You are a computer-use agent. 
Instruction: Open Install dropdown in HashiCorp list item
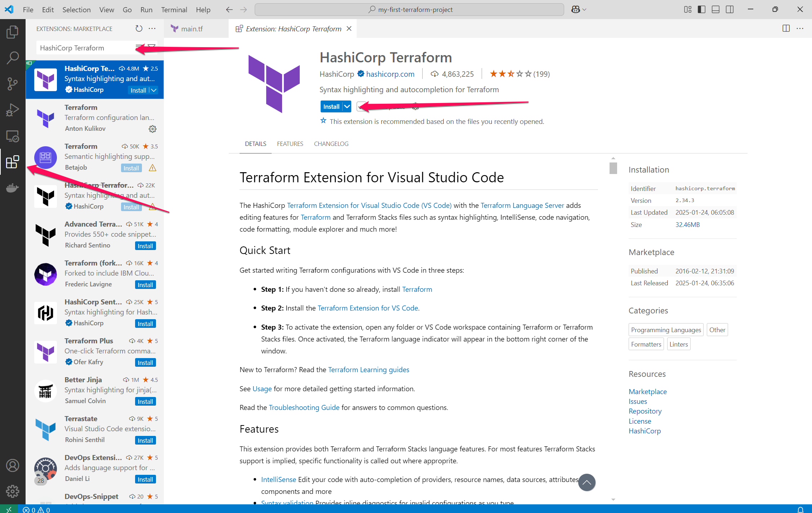[x=154, y=90]
